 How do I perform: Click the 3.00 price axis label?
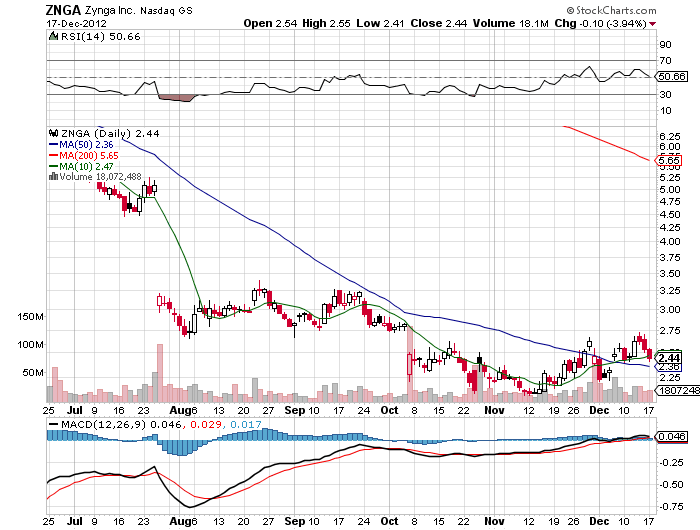[670, 309]
